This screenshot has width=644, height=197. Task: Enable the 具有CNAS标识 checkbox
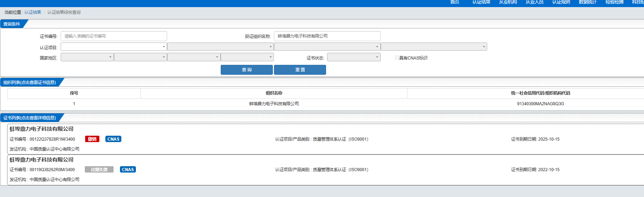tap(397, 58)
